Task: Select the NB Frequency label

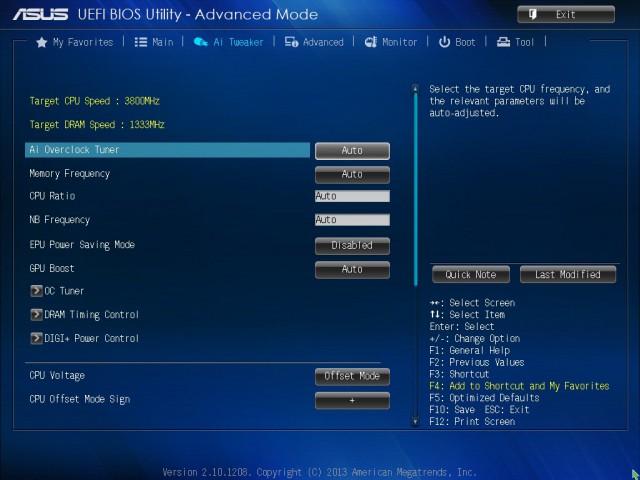Action: click(x=60, y=220)
